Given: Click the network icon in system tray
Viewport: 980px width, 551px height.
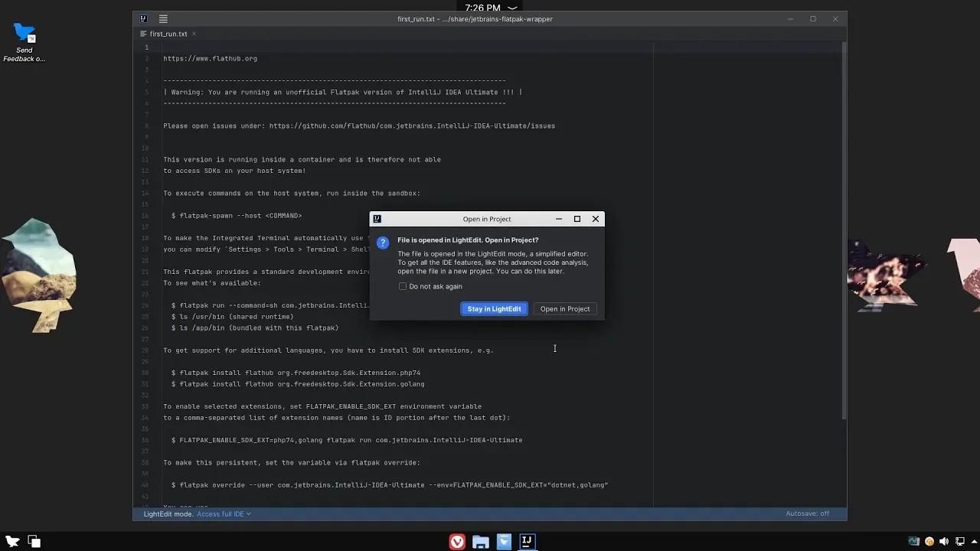Looking at the screenshot, I should click(960, 541).
